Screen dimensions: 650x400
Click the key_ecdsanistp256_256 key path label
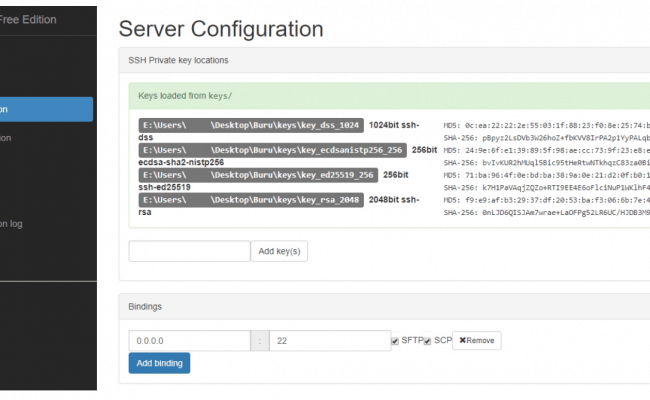(x=273, y=150)
